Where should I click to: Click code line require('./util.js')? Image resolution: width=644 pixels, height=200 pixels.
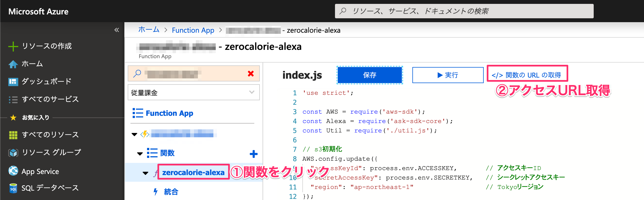tap(370, 131)
